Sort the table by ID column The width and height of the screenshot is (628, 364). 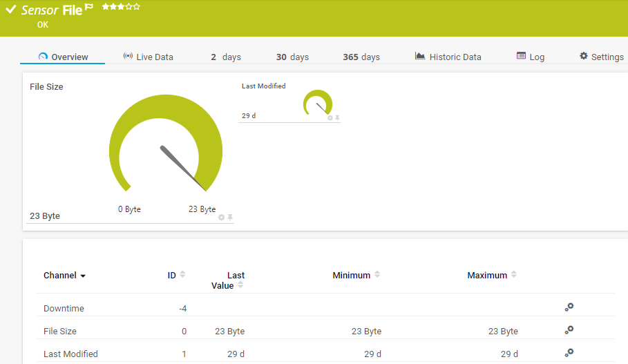pyautogui.click(x=182, y=275)
